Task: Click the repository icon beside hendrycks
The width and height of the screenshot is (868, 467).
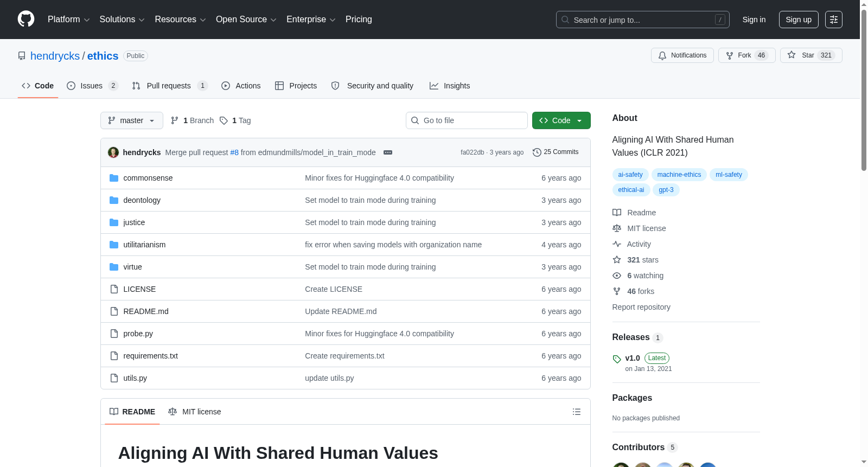Action: click(22, 56)
